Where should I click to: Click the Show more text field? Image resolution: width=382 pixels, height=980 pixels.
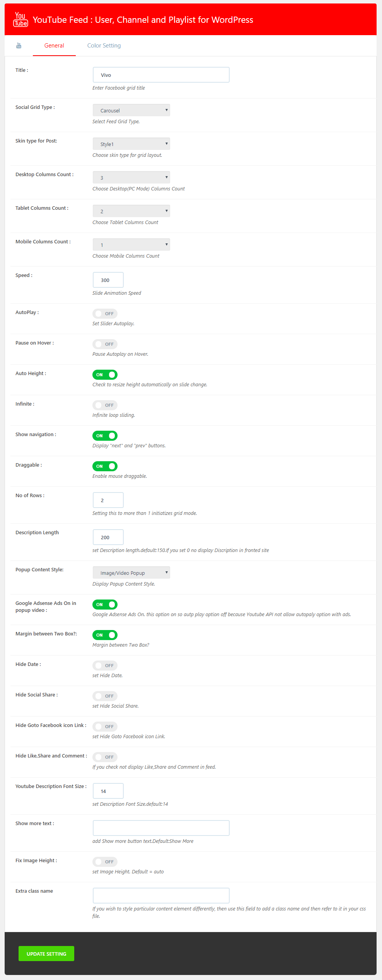click(x=161, y=828)
